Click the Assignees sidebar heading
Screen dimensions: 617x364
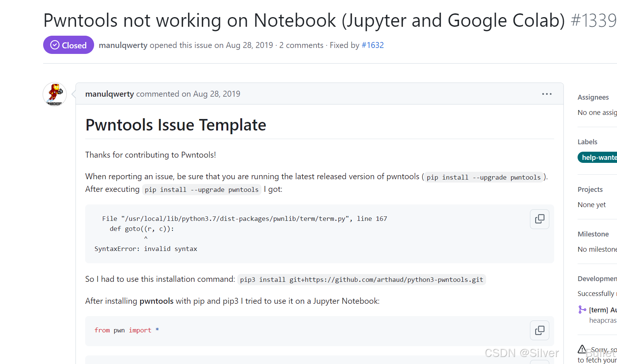[x=593, y=97]
